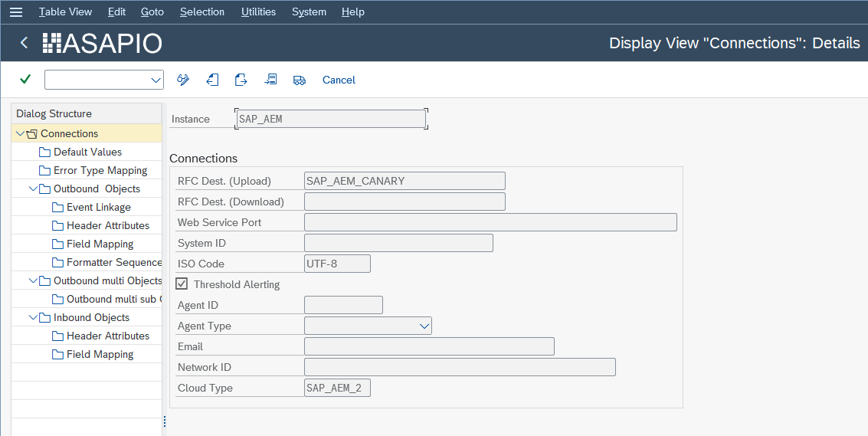
Task: Click the ISO Code field UTF-8
Action: coord(337,264)
